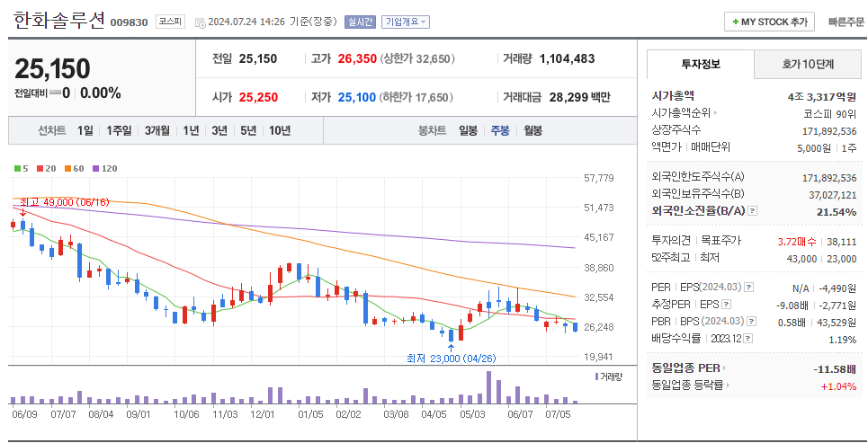Show the 월봉 monthly candle chart
This screenshot has height=443, width=868.
pos(533,131)
